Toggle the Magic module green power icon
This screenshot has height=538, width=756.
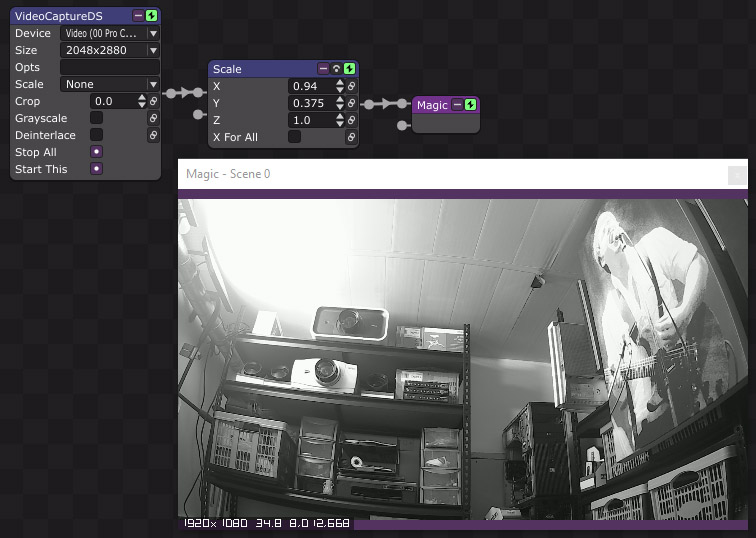[x=471, y=105]
